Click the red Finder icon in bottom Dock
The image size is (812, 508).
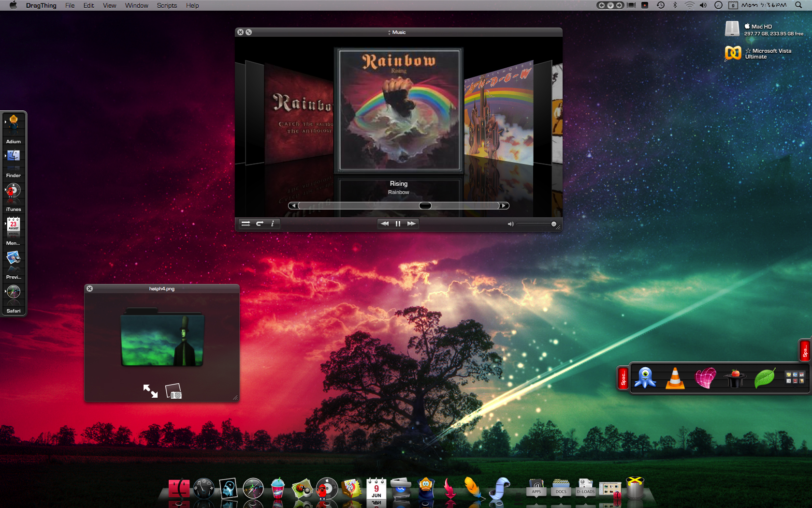pyautogui.click(x=179, y=489)
